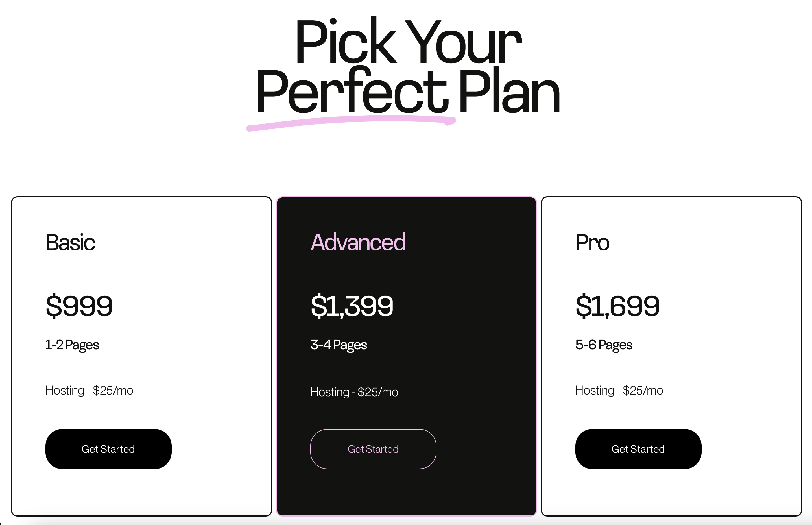The width and height of the screenshot is (812, 525).
Task: Click the $999 price text
Action: [x=79, y=306]
